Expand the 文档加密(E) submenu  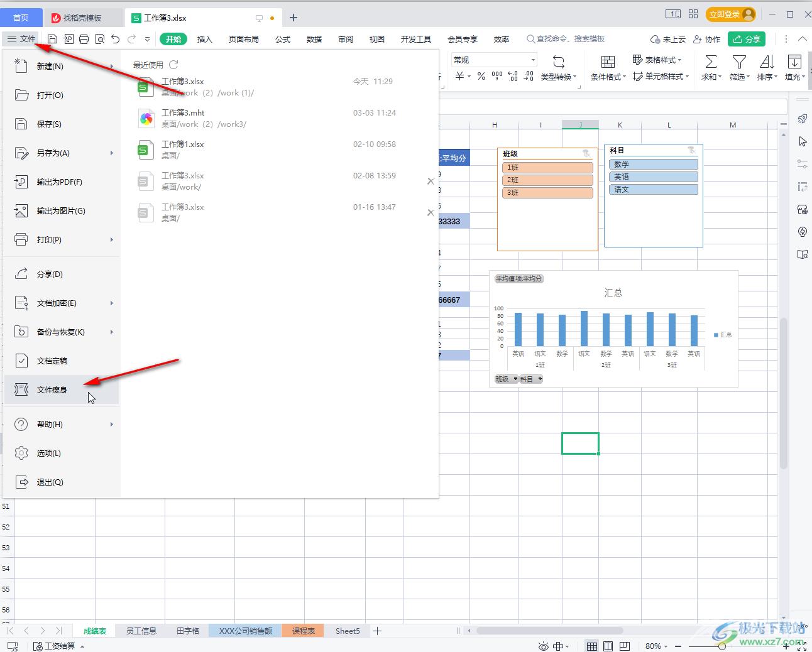112,303
